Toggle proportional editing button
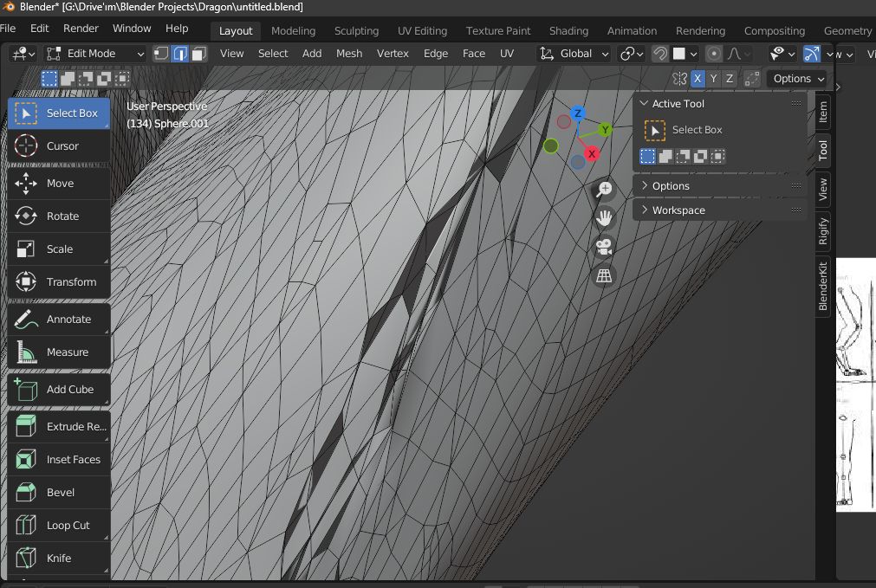 [713, 54]
